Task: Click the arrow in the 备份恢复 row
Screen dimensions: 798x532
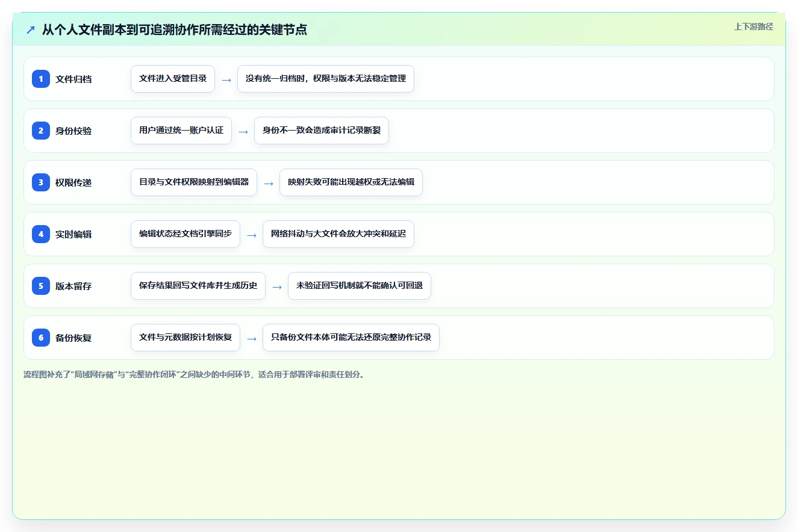Action: 252,338
